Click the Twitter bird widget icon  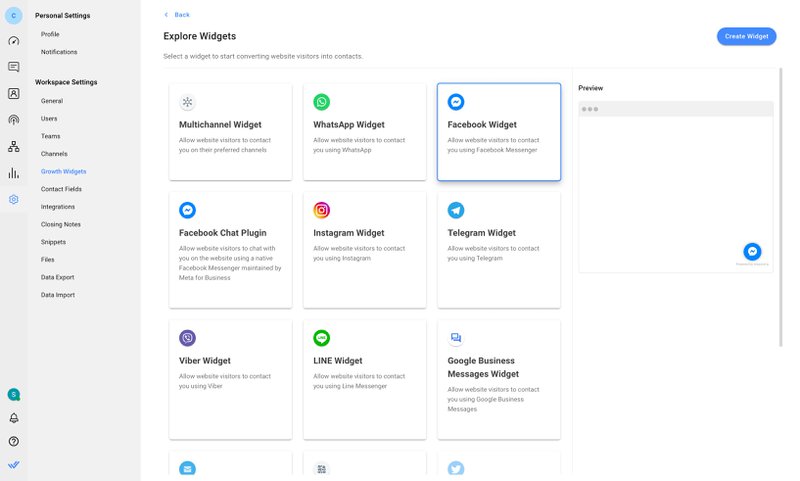click(456, 468)
